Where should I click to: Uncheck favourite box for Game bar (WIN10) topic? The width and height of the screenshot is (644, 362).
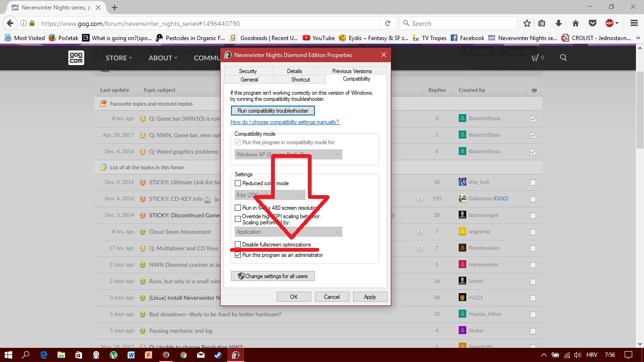(x=533, y=119)
